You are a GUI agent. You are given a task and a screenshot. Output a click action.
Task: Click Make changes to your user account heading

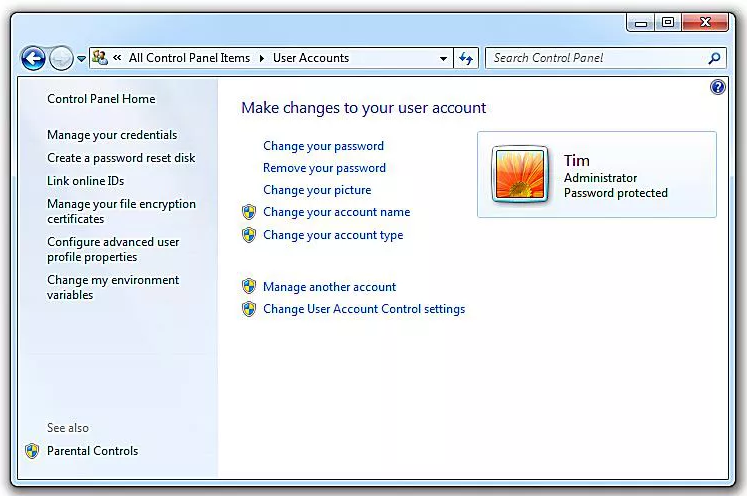click(x=363, y=108)
